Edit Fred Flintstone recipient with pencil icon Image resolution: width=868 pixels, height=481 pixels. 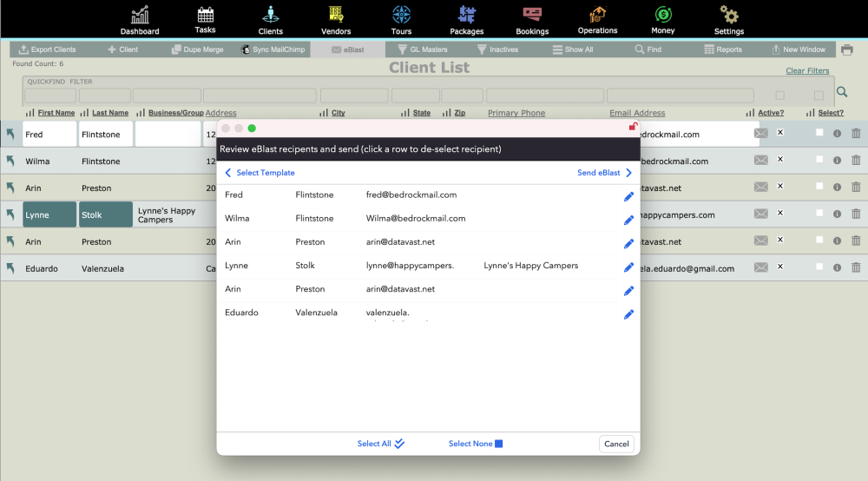[628, 196]
